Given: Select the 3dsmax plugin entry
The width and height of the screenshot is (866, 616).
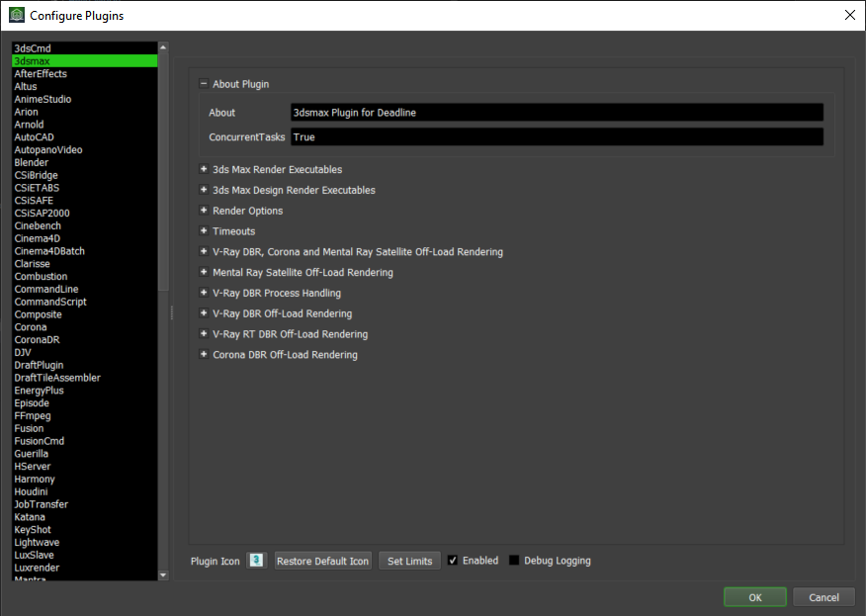Looking at the screenshot, I should point(84,60).
